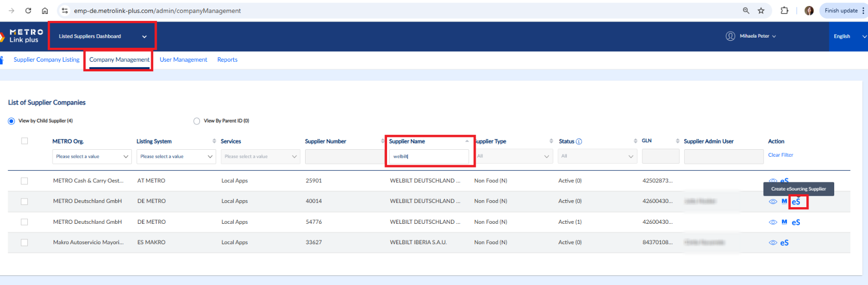
Task: Sort by Listing System column arrows
Action: [x=214, y=141]
